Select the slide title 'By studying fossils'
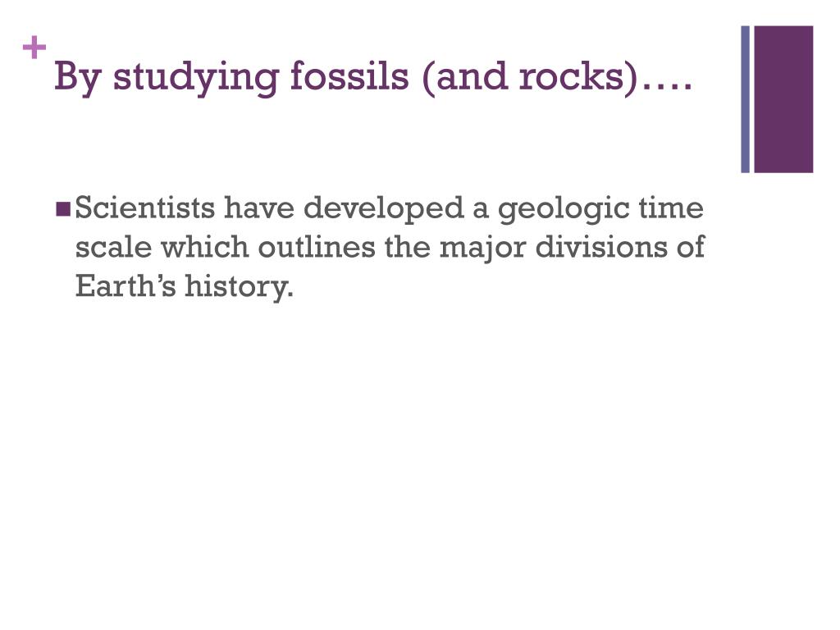Image resolution: width=840 pixels, height=630 pixels. pyautogui.click(x=373, y=76)
